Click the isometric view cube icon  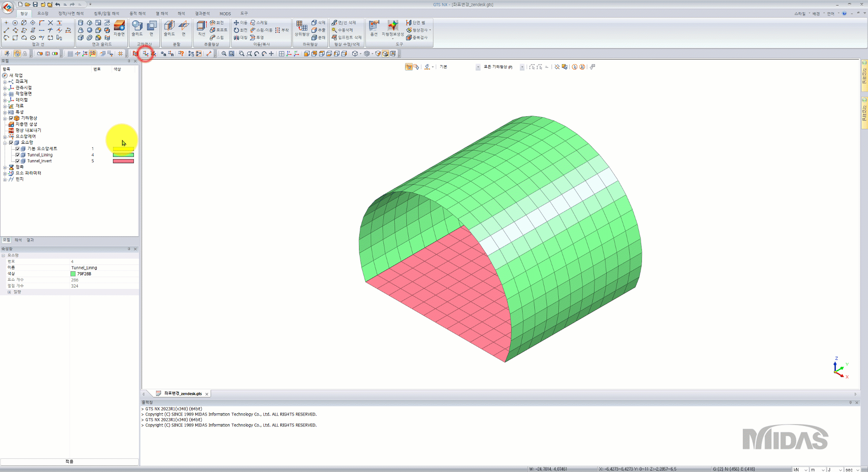(x=355, y=53)
